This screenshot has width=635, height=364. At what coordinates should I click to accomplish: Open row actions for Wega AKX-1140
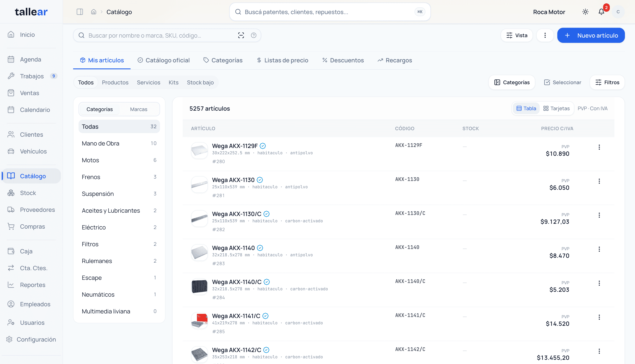(x=599, y=249)
